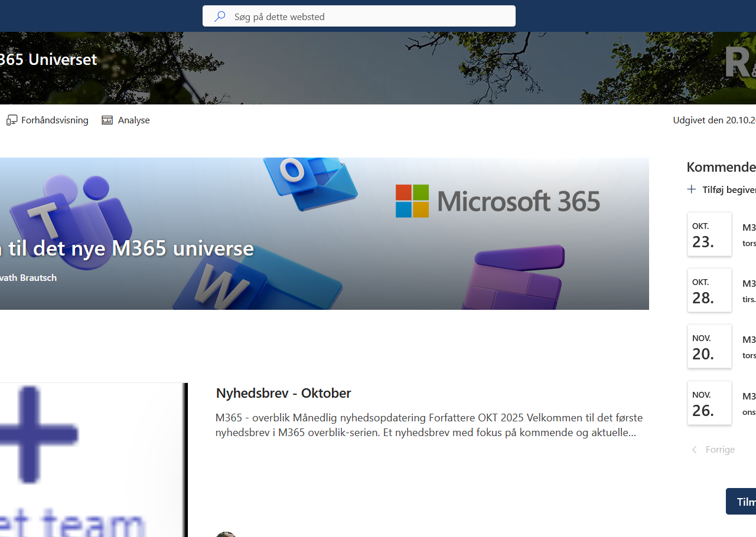Open the Forhåndsvisning toolbar item
Screen dimensions: 756x537
(54, 120)
